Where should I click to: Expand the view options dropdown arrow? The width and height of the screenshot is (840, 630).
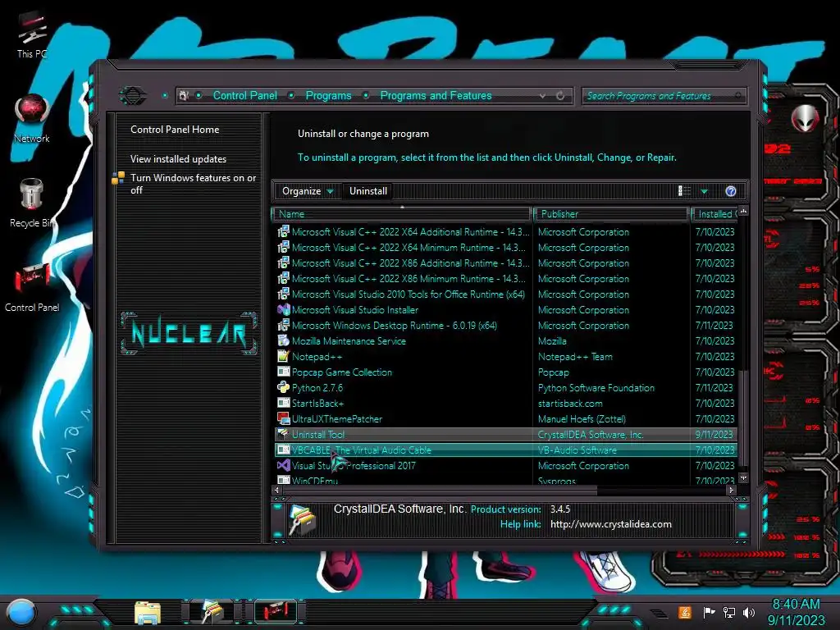coord(705,191)
